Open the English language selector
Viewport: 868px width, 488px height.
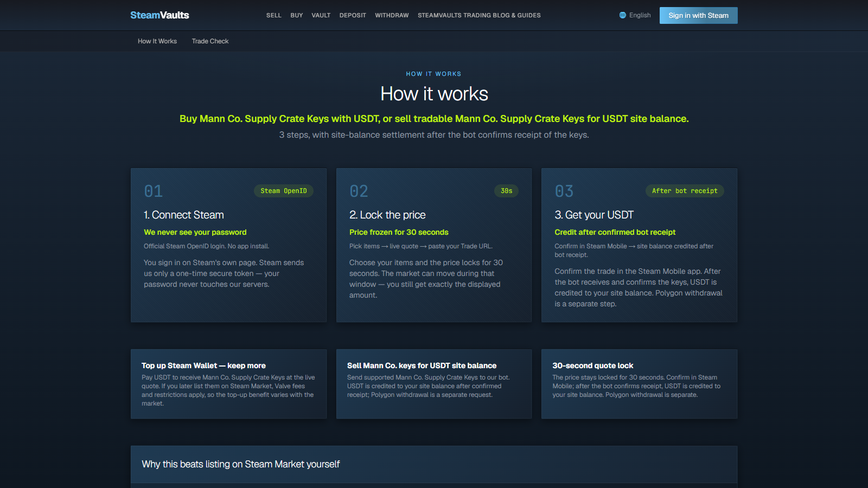tap(635, 15)
